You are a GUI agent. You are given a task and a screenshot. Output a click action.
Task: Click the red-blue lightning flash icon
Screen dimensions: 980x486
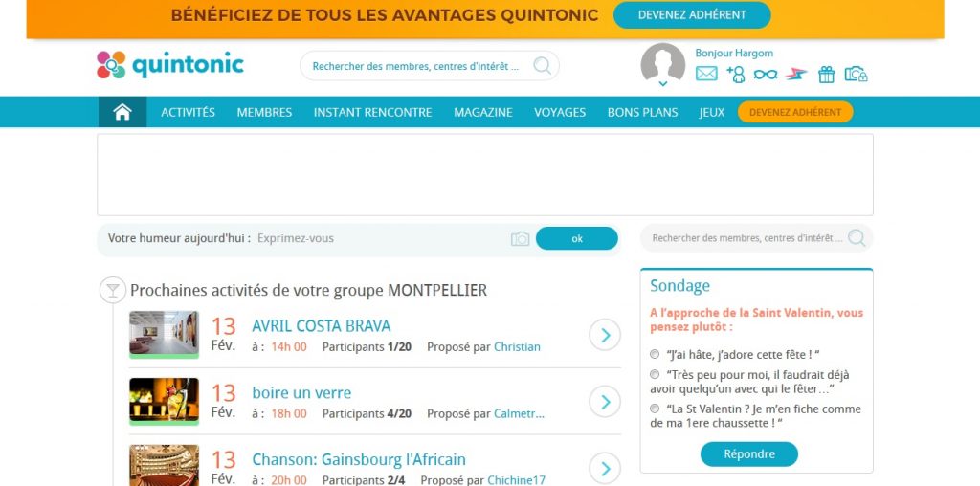point(795,74)
